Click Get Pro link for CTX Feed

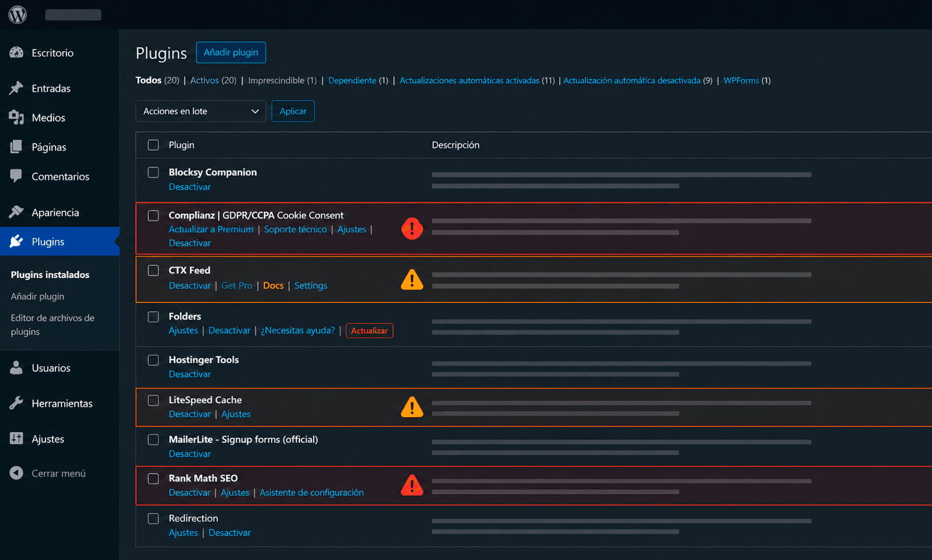pyautogui.click(x=237, y=285)
